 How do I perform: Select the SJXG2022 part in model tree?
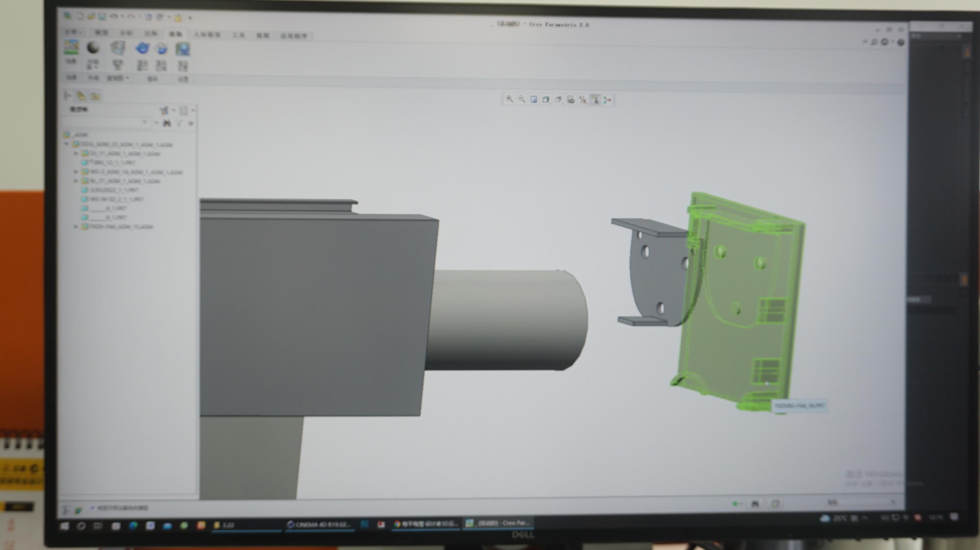tap(110, 190)
